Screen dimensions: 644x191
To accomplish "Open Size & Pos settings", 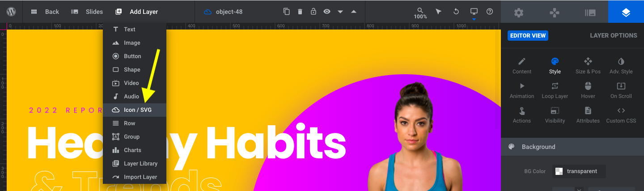I will click(x=588, y=66).
